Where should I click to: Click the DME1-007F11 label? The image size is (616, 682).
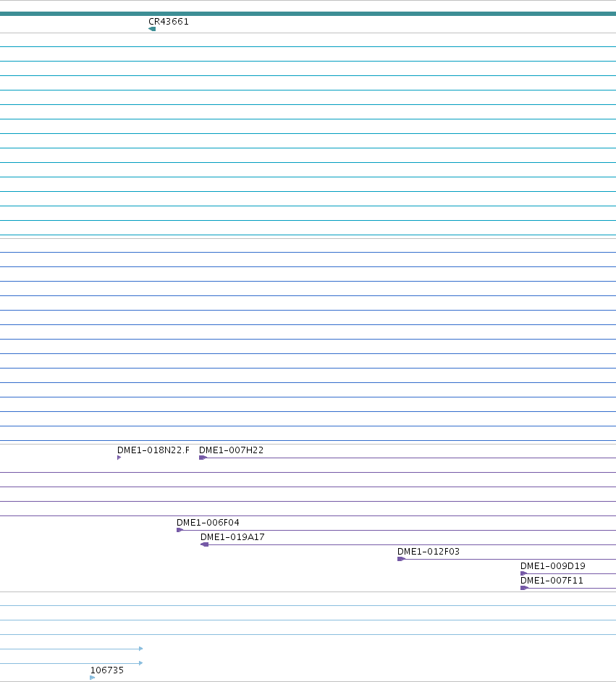(552, 580)
